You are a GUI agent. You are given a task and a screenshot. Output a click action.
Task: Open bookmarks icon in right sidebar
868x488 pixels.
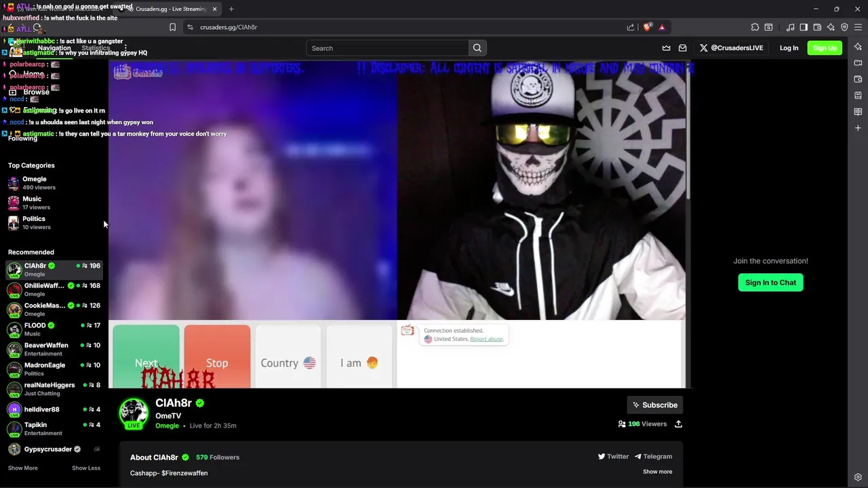pyautogui.click(x=858, y=95)
